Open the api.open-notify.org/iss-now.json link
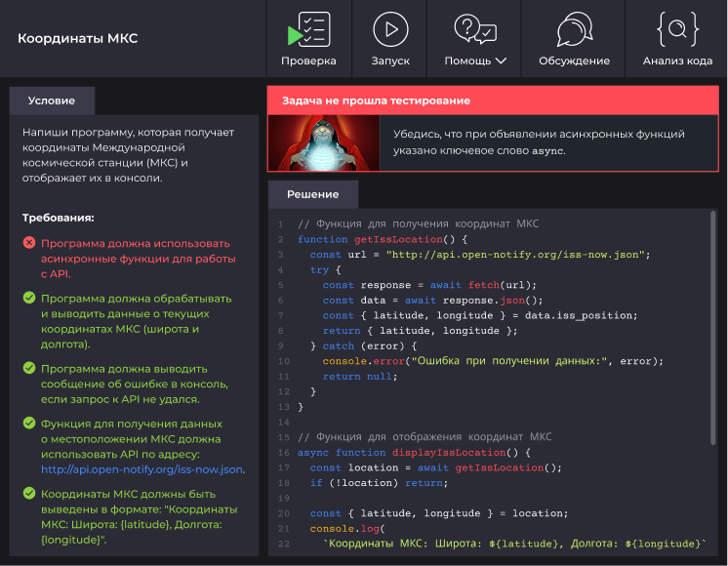Image resolution: width=728 pixels, height=566 pixels. point(142,469)
